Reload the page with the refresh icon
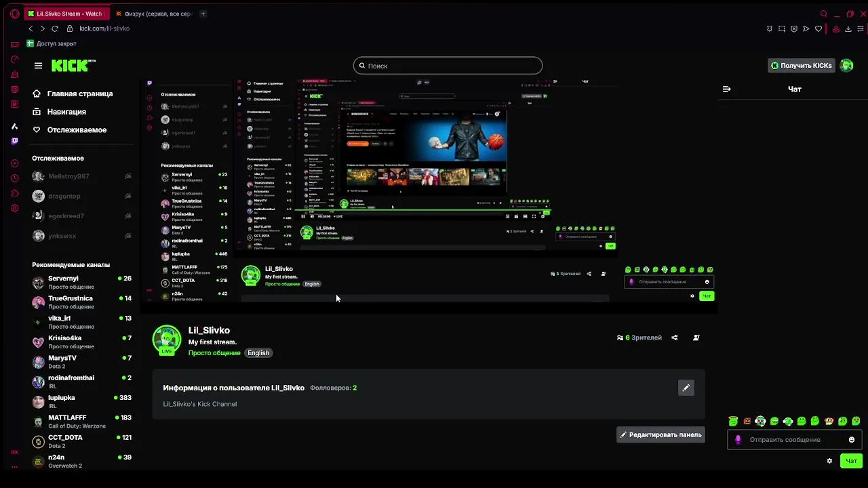Image resolution: width=868 pixels, height=488 pixels. point(55,28)
